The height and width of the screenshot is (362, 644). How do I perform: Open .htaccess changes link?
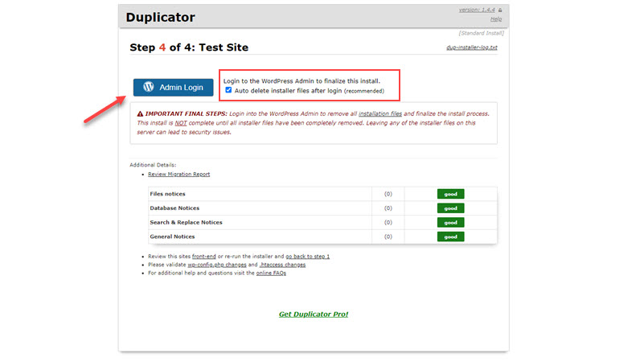coord(282,265)
